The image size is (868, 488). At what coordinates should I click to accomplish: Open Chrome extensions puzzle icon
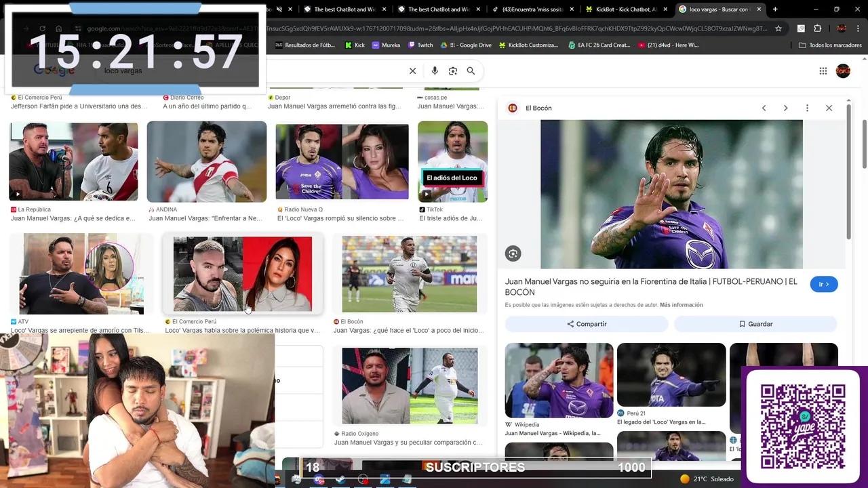point(817,28)
